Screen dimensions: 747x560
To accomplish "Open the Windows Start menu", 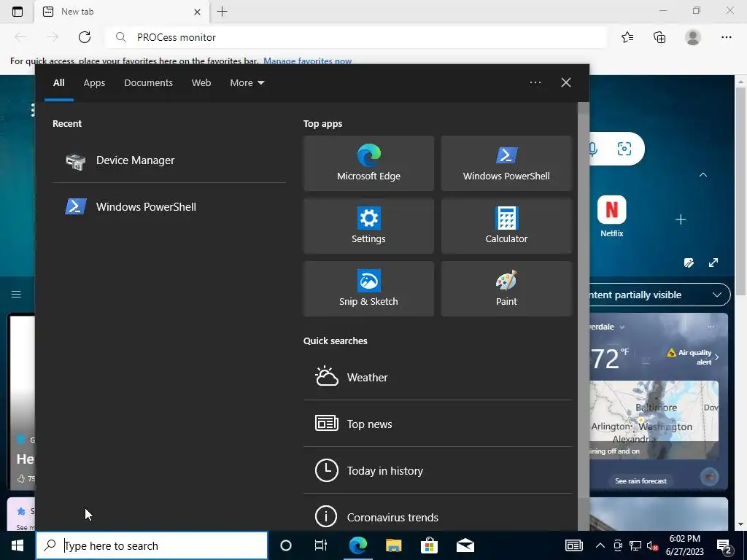I will pos(18,545).
